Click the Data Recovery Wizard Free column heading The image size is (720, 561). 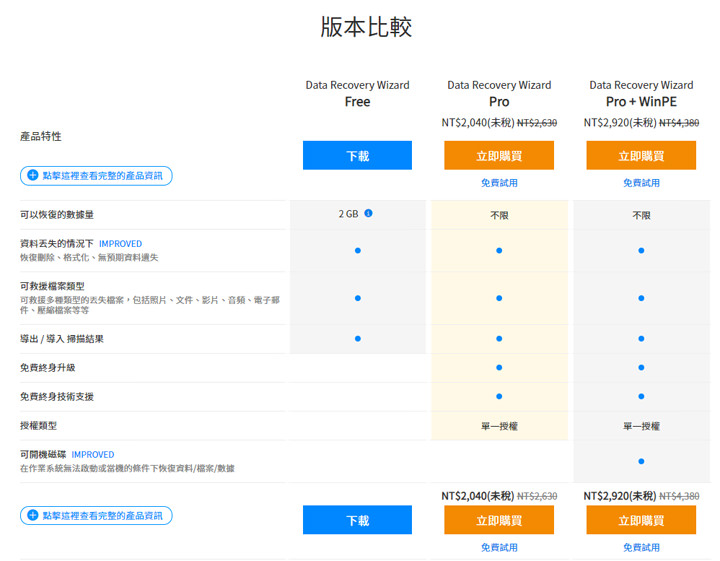tap(357, 93)
